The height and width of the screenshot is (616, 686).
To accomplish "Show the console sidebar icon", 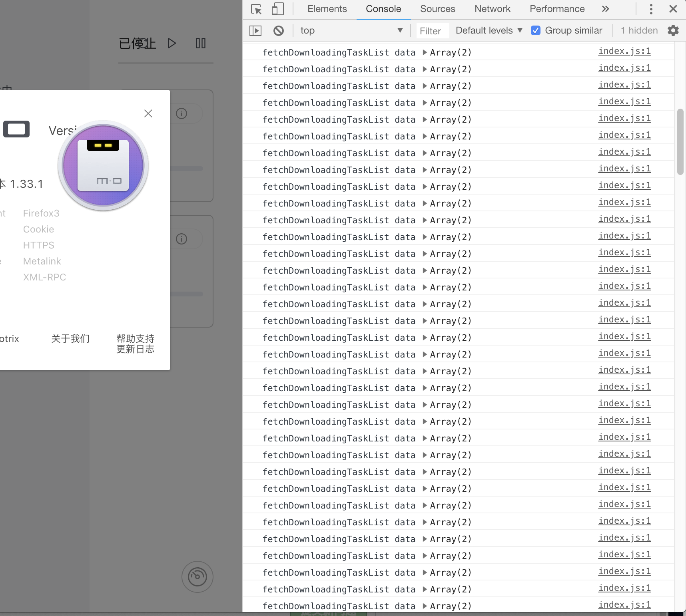I will (x=255, y=31).
